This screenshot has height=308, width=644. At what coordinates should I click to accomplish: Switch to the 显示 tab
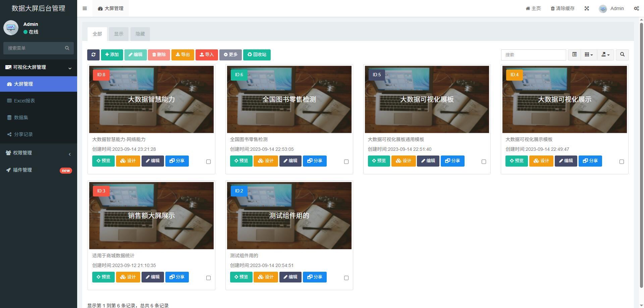point(119,34)
